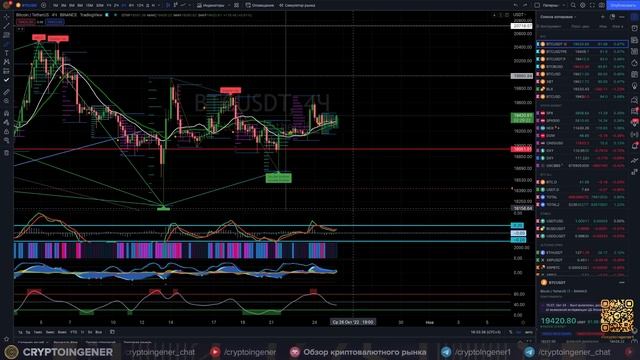Screen dimensions: 640x360
Task: Open the 'Индикаторы' indicators button
Action: coord(211,5)
